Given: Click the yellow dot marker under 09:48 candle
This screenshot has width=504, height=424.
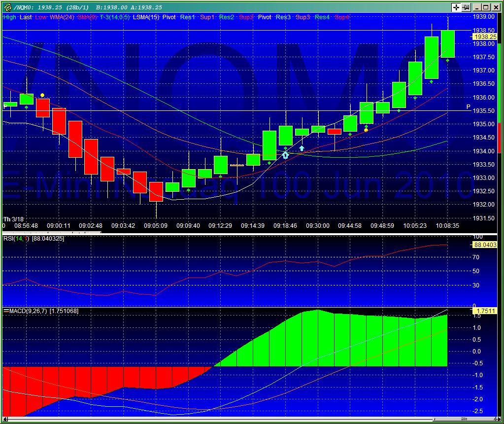Looking at the screenshot, I should coord(366,130).
